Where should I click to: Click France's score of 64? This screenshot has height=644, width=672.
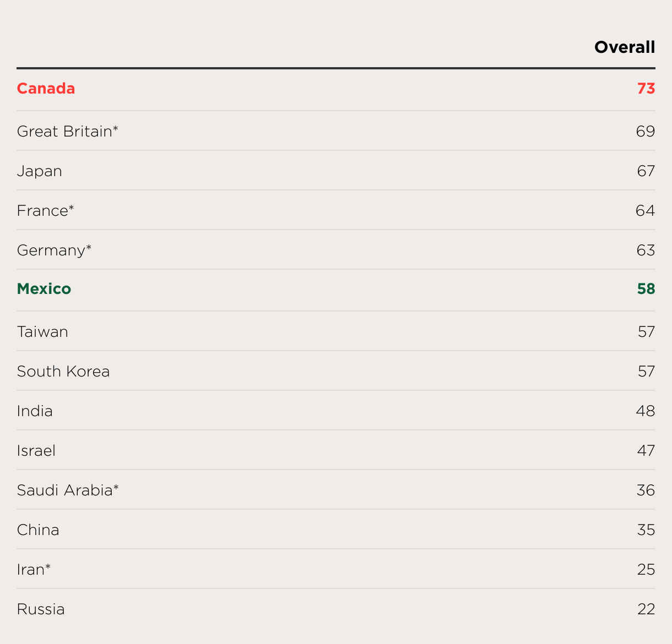[x=644, y=211]
